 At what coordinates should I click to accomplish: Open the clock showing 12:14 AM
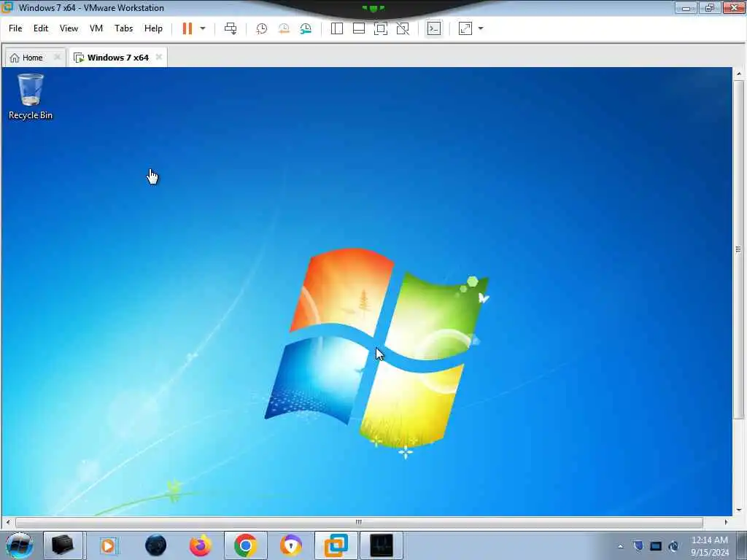[x=710, y=546]
